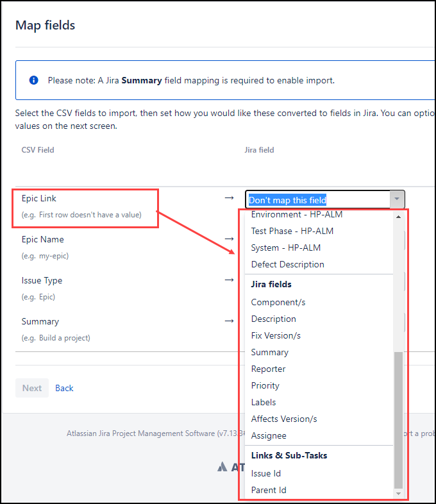
Task: Select 'Component/s' Jira field
Action: click(278, 303)
